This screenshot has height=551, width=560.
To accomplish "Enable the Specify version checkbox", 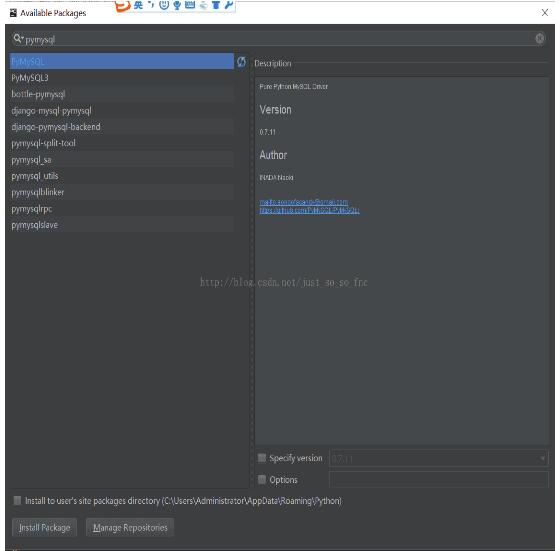I will click(x=262, y=458).
